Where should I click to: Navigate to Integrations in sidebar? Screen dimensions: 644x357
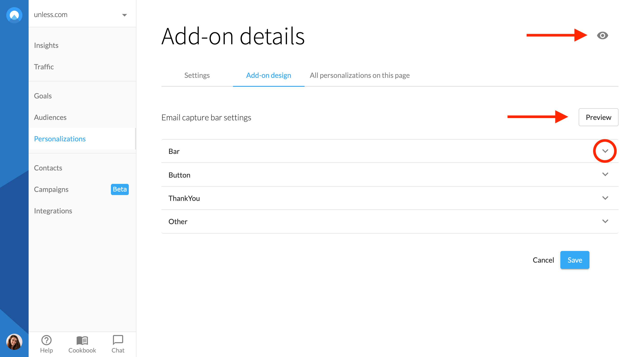[x=53, y=211]
